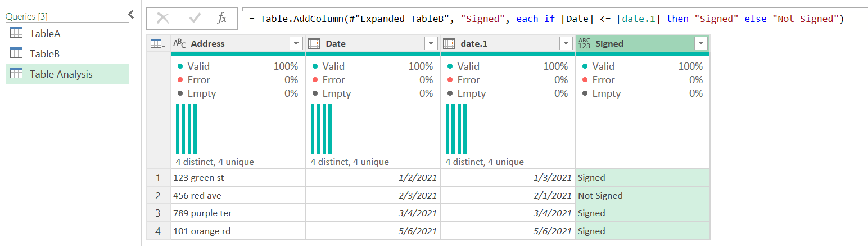Click the Date column distribution chart
Screen dimensions: 868x246
[321, 129]
